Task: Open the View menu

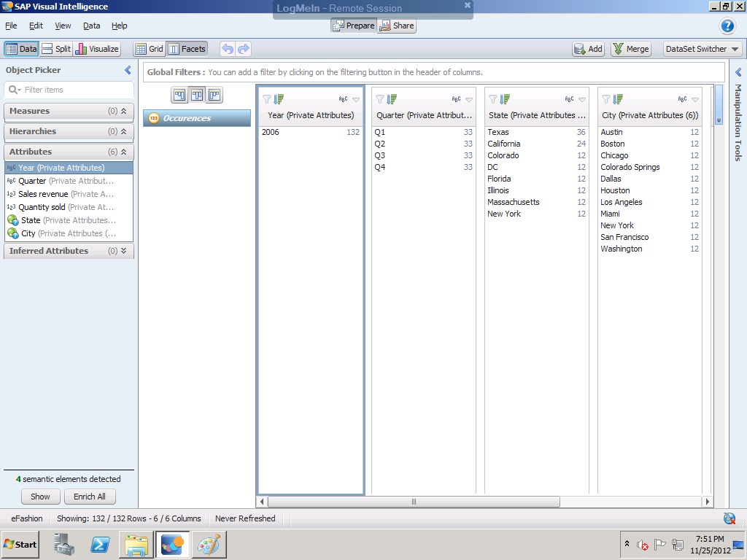Action: point(63,26)
